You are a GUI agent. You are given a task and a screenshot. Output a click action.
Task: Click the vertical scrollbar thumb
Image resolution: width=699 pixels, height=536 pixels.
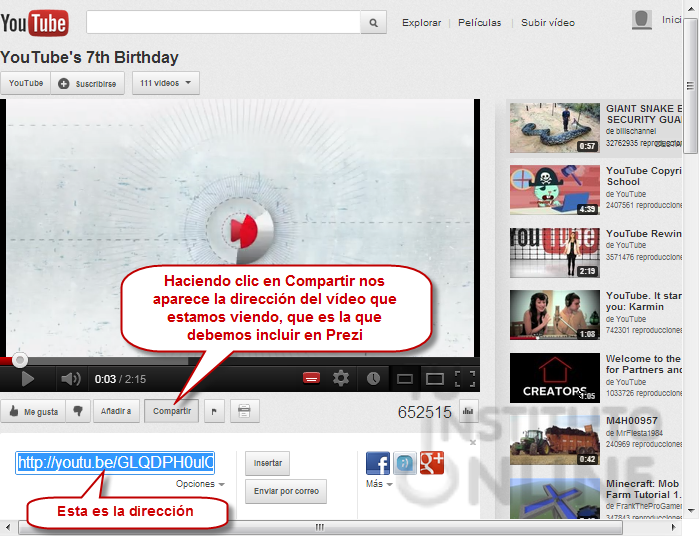(x=691, y=86)
